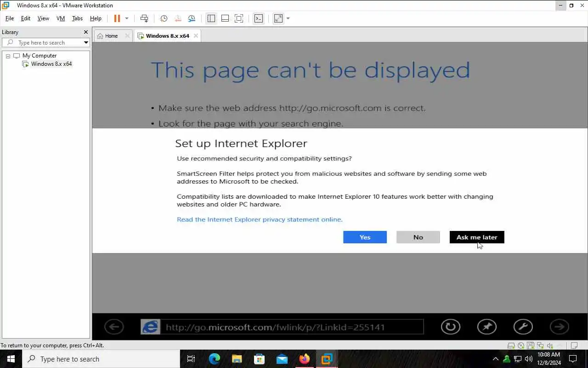The height and width of the screenshot is (368, 588).
Task: Toggle the library sidebar view icon
Action: pyautogui.click(x=211, y=18)
